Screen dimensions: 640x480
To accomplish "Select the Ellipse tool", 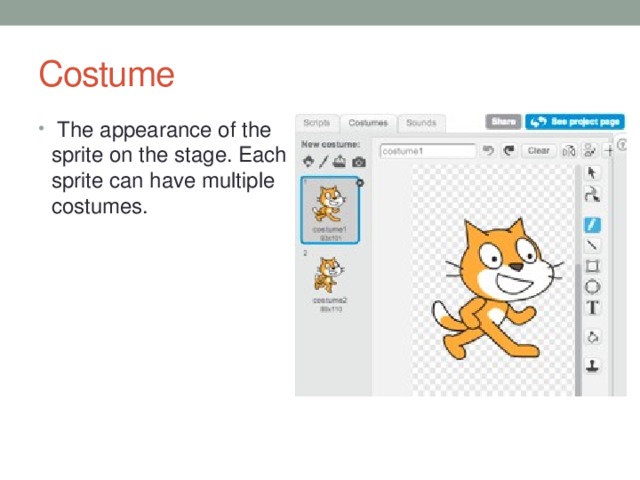I will (592, 287).
